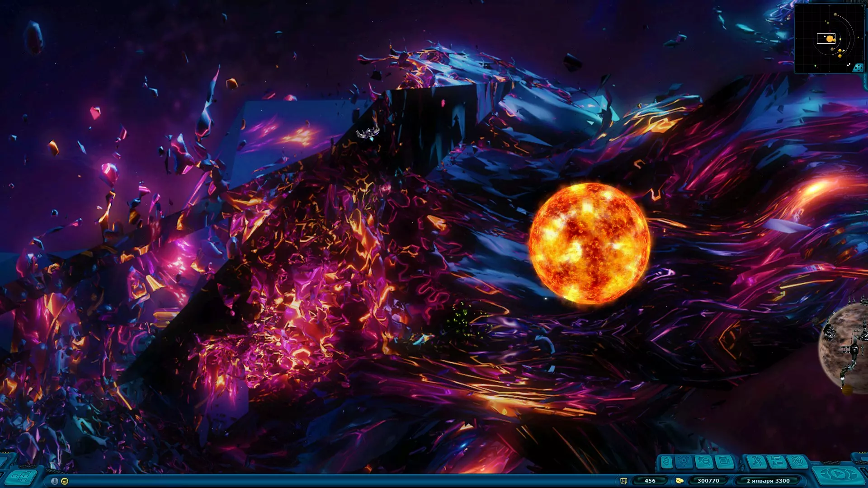Click the credits amount 300770
This screenshot has width=868, height=488.
tap(708, 481)
